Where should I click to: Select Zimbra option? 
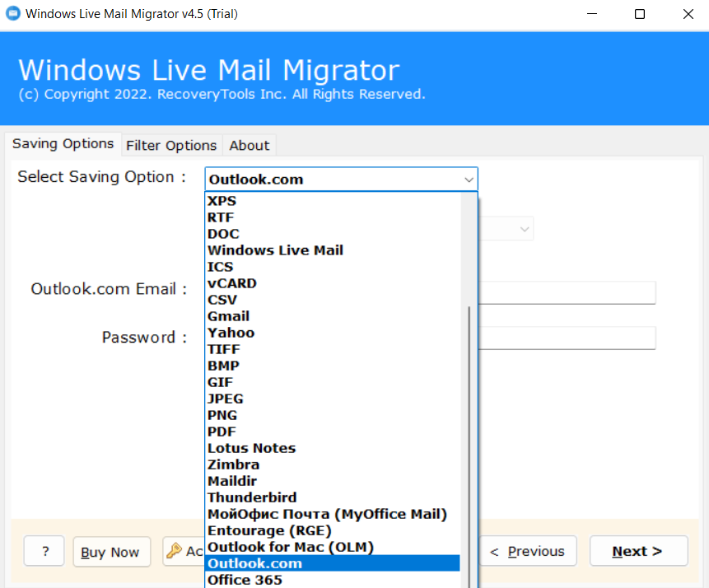pos(333,464)
